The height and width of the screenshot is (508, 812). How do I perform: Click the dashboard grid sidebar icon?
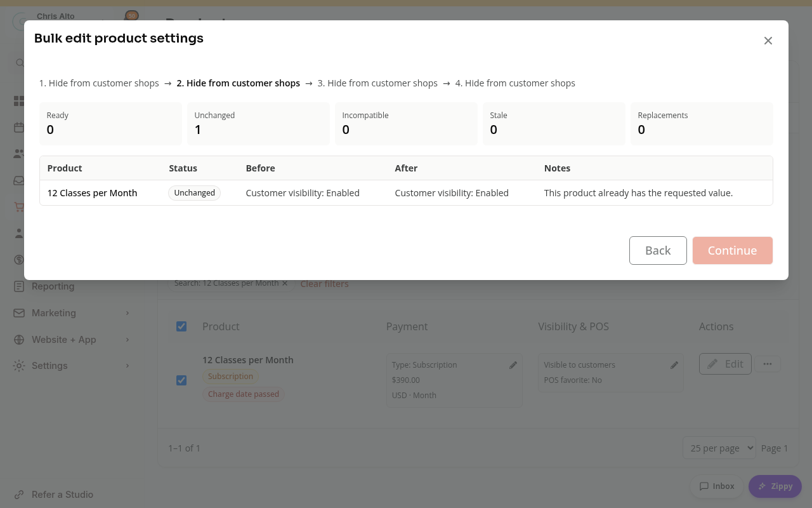click(19, 102)
